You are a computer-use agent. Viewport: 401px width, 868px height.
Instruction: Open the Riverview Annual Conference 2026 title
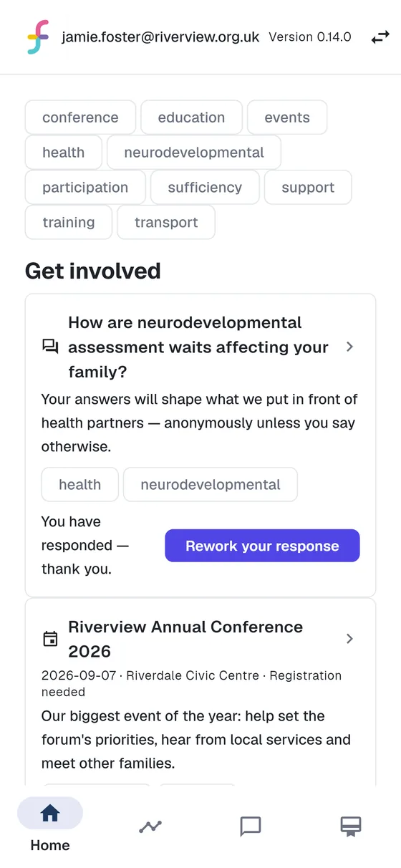pyautogui.click(x=185, y=639)
